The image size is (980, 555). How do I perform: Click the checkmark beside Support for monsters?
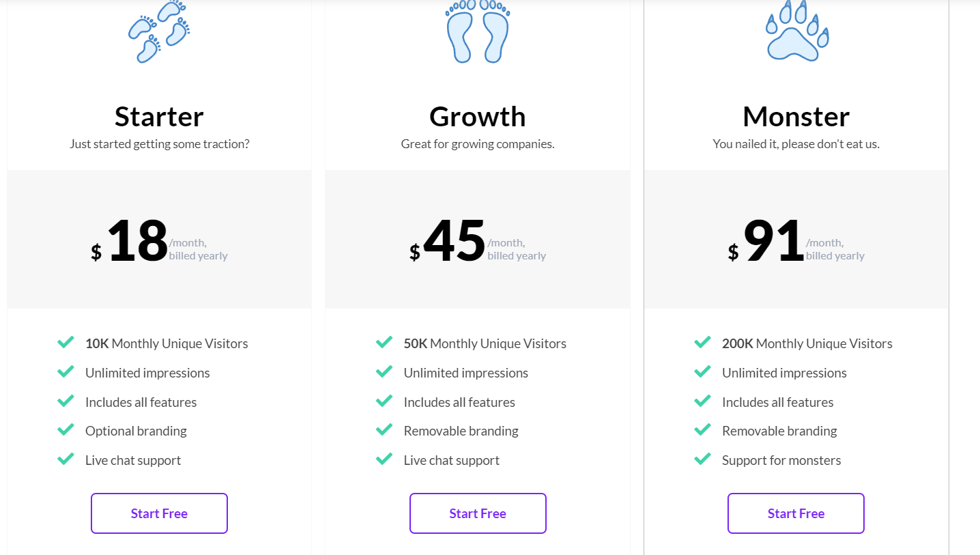pos(702,459)
